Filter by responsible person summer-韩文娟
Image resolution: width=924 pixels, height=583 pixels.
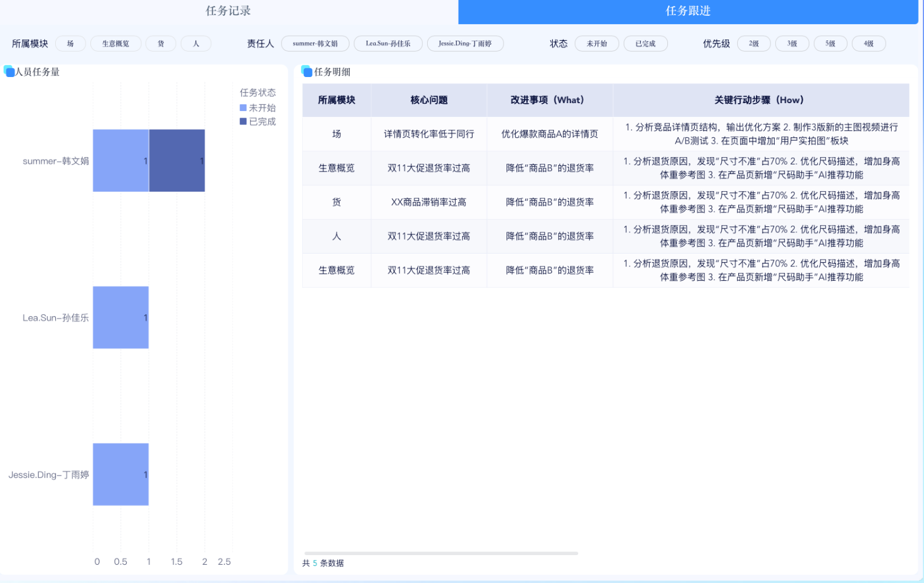tap(315, 43)
